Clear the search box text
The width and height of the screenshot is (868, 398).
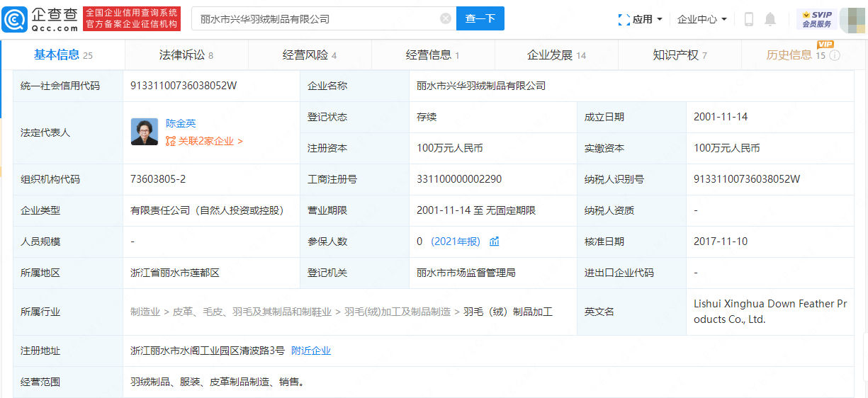click(x=446, y=18)
